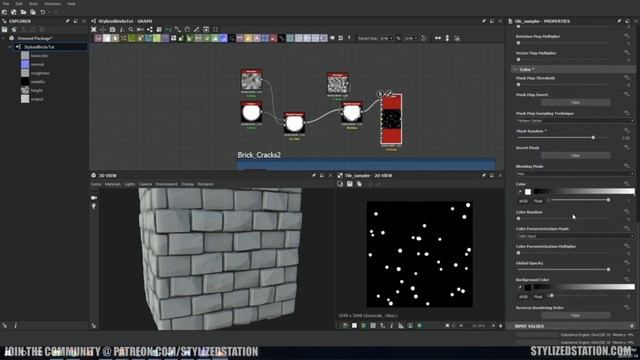Open the Edit menu

pyautogui.click(x=19, y=4)
